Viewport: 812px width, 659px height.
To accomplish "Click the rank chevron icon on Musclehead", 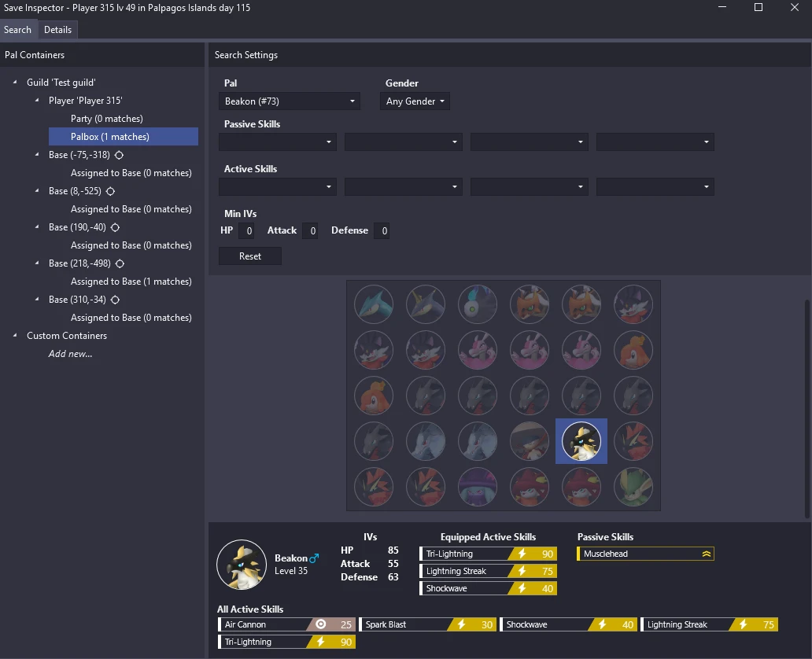I will [707, 554].
